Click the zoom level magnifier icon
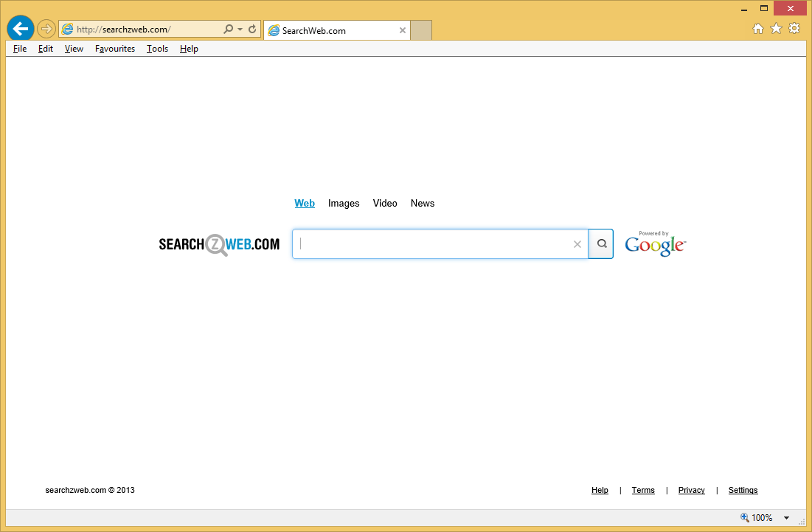 (745, 517)
